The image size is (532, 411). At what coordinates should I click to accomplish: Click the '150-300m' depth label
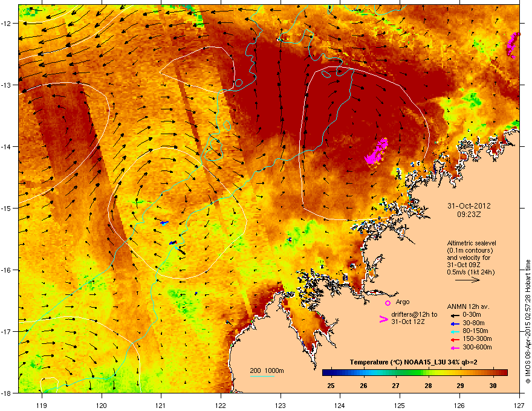point(477,338)
